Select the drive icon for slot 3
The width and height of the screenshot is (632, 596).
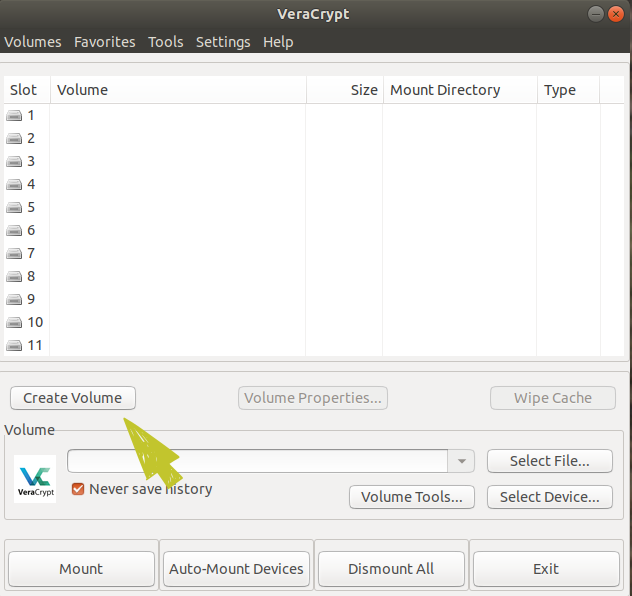(14, 162)
